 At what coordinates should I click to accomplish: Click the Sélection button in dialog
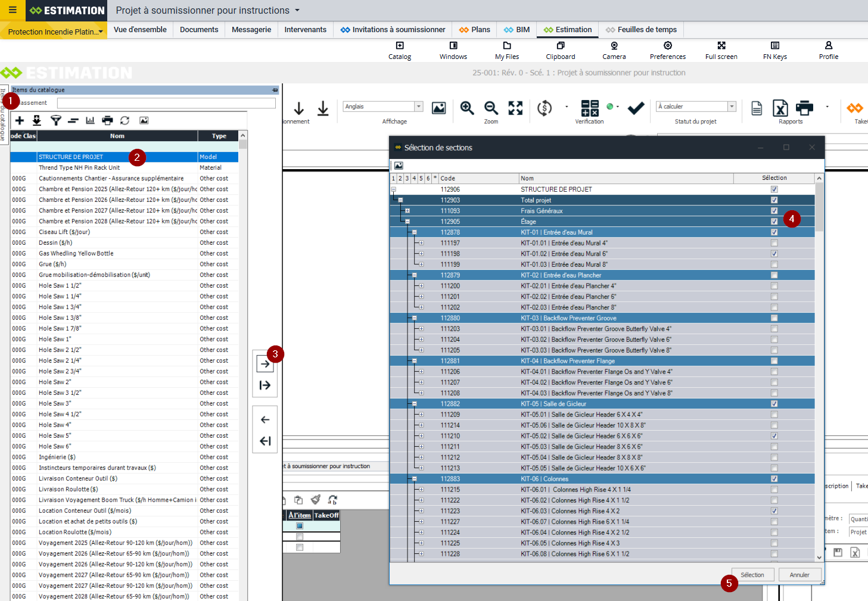(x=752, y=575)
